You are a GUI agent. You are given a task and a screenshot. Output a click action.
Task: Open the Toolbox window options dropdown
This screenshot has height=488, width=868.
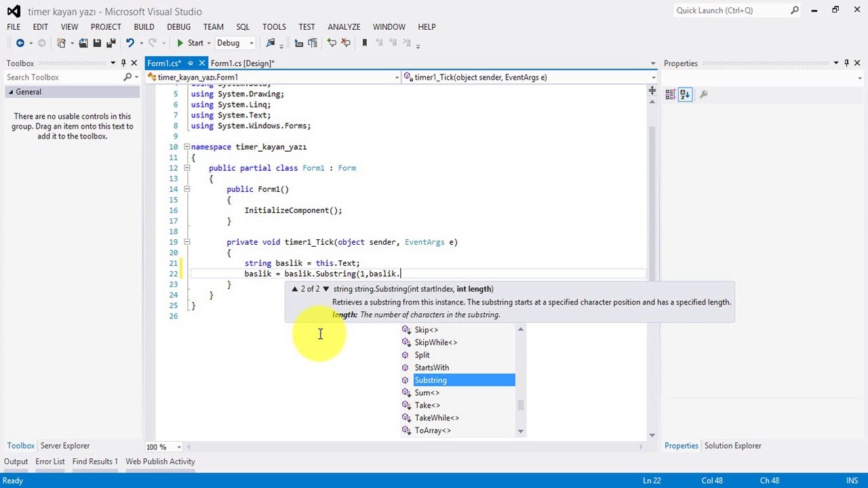pyautogui.click(x=113, y=64)
